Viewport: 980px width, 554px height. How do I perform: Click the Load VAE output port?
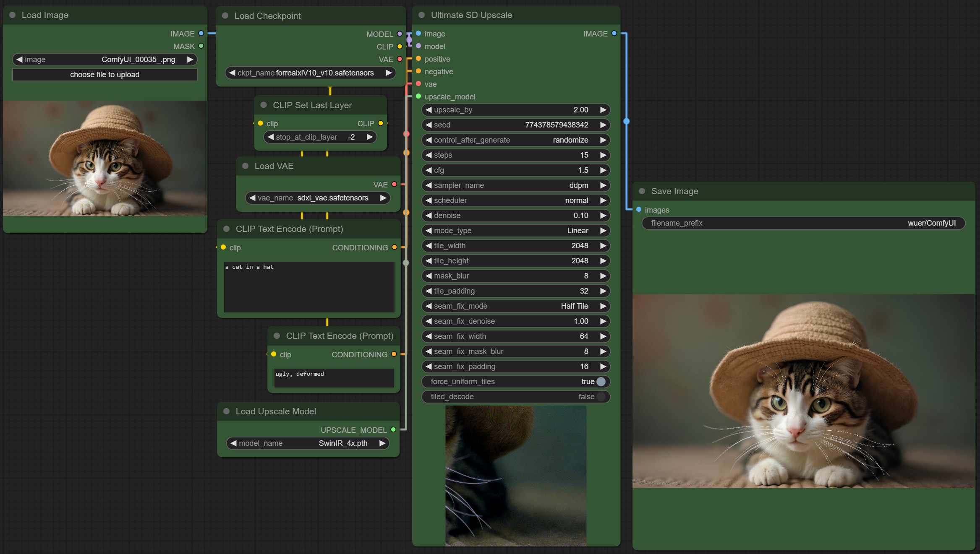pos(394,185)
